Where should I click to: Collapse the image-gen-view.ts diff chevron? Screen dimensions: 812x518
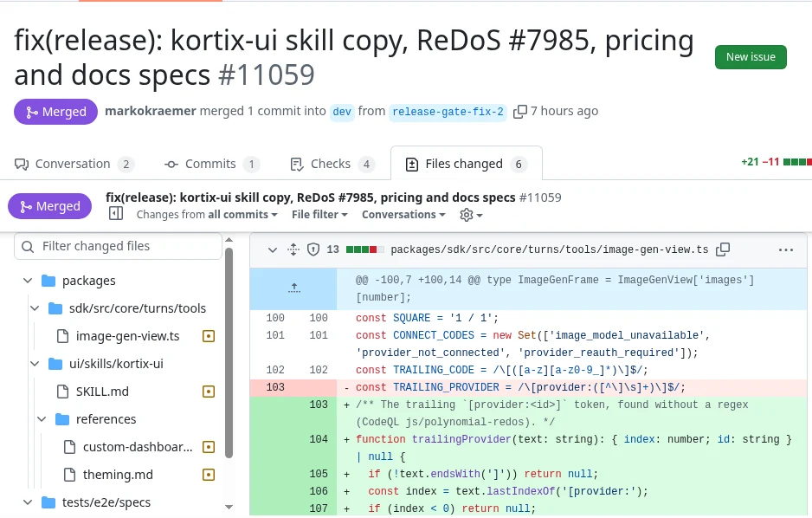pos(273,249)
